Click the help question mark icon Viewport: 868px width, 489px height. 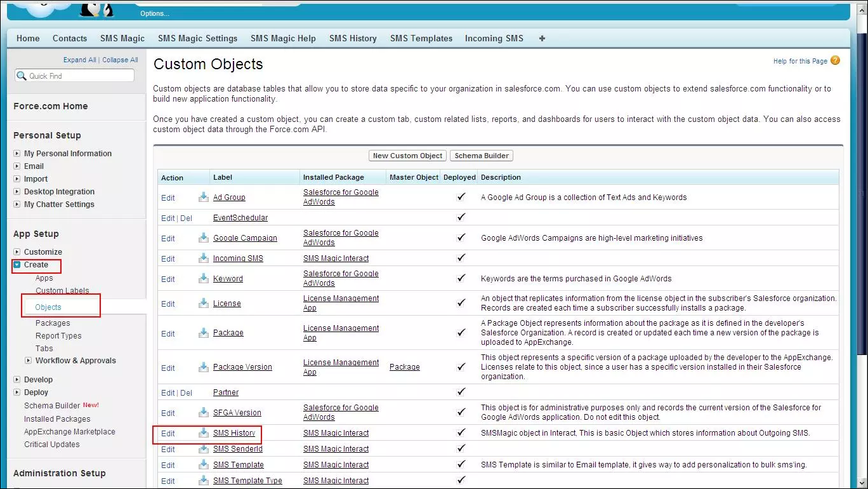pyautogui.click(x=835, y=60)
